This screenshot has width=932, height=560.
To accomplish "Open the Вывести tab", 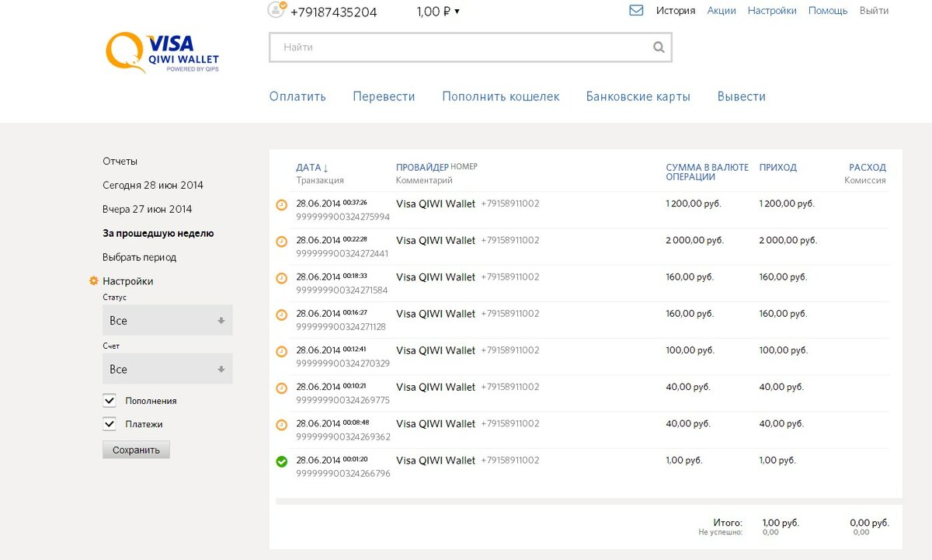I will point(742,96).
